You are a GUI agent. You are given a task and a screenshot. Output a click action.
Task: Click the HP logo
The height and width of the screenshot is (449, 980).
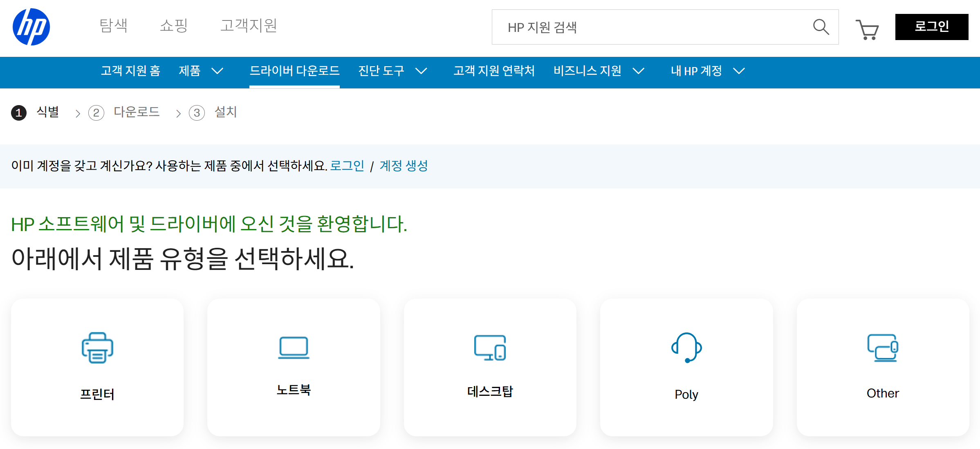(31, 27)
